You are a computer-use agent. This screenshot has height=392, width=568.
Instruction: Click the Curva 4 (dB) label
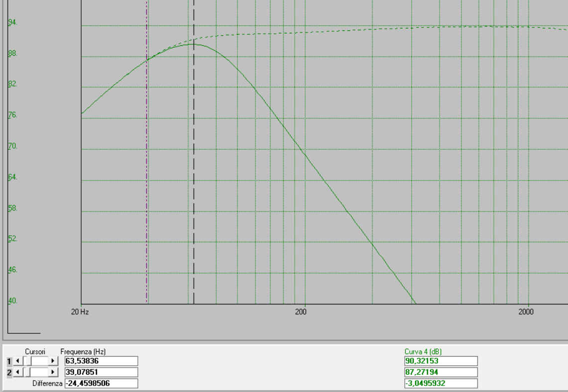(x=423, y=352)
